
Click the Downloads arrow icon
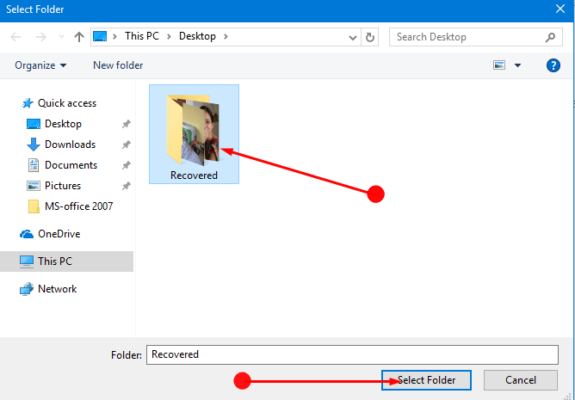tap(33, 144)
